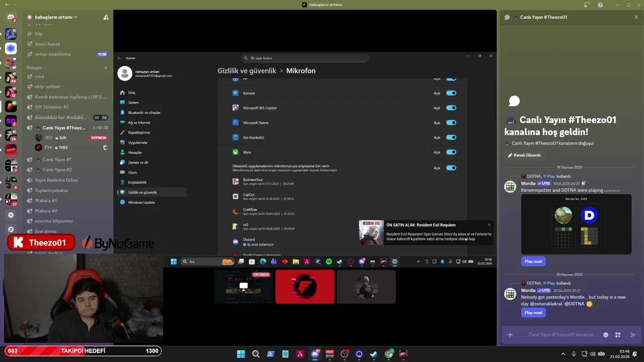The height and width of the screenshot is (362, 644).
Task: Open the öneri-kanali text channel
Action: click(x=68, y=44)
